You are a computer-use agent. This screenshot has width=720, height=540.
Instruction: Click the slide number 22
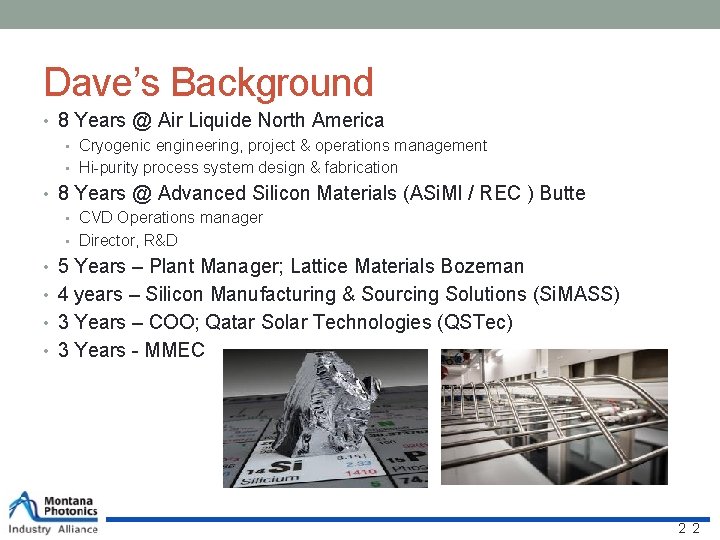(x=689, y=529)
